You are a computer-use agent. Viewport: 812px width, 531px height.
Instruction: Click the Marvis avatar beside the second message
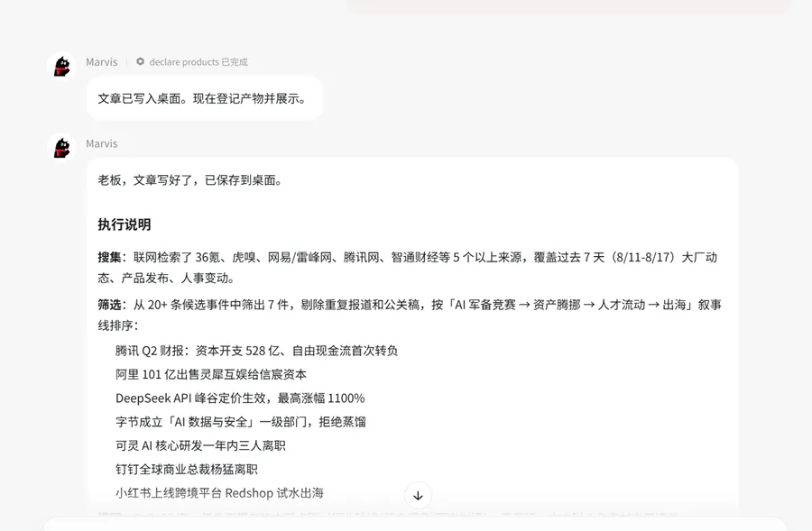click(x=61, y=148)
